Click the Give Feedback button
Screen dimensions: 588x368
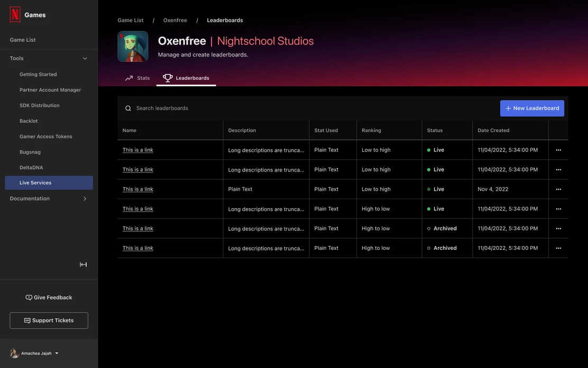(x=49, y=298)
